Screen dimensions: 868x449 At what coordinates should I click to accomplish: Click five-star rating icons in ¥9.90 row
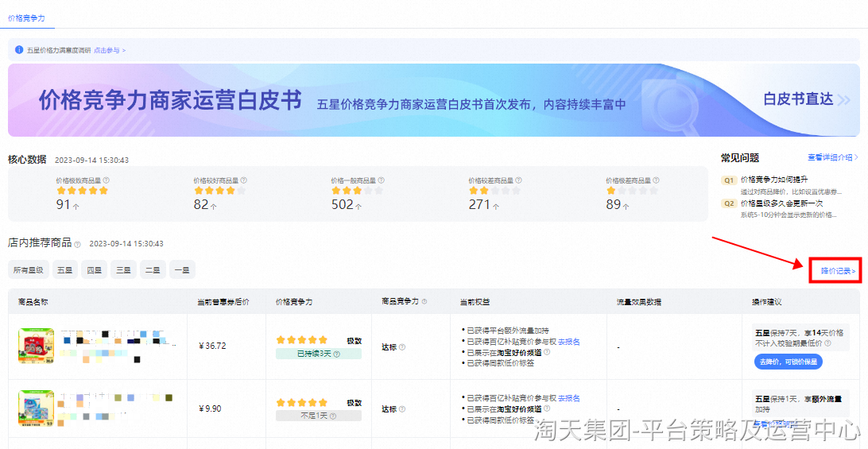[302, 402]
